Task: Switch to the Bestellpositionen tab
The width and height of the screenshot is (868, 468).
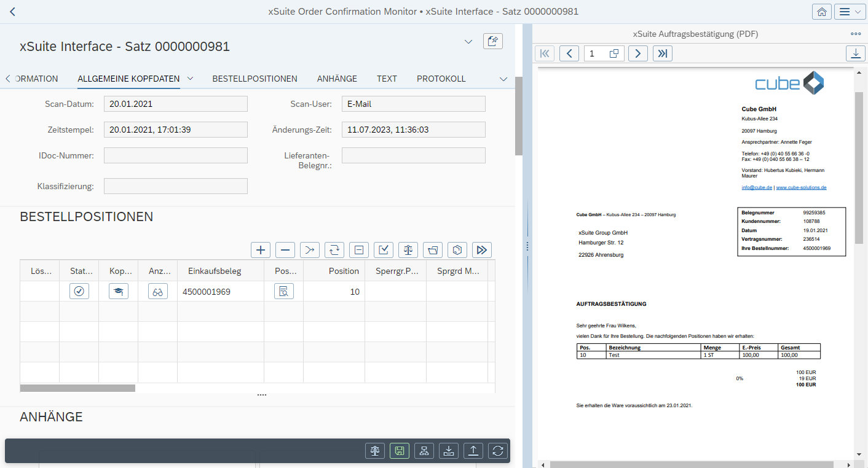Action: point(254,79)
